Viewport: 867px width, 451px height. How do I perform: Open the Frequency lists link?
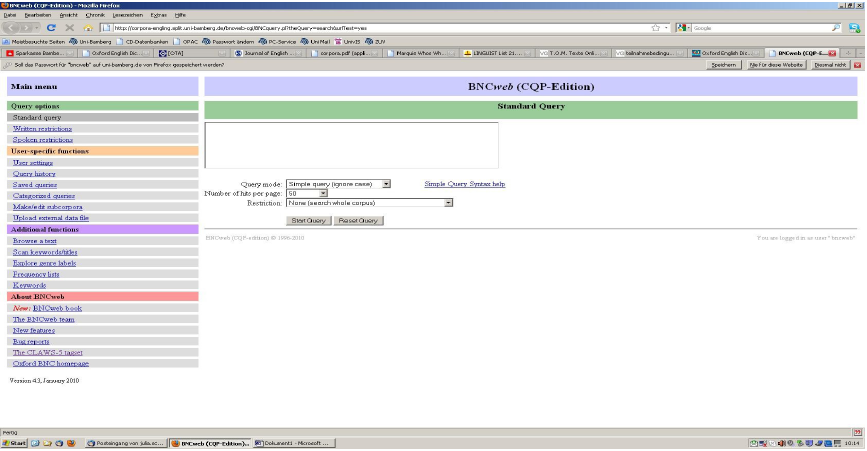[36, 274]
